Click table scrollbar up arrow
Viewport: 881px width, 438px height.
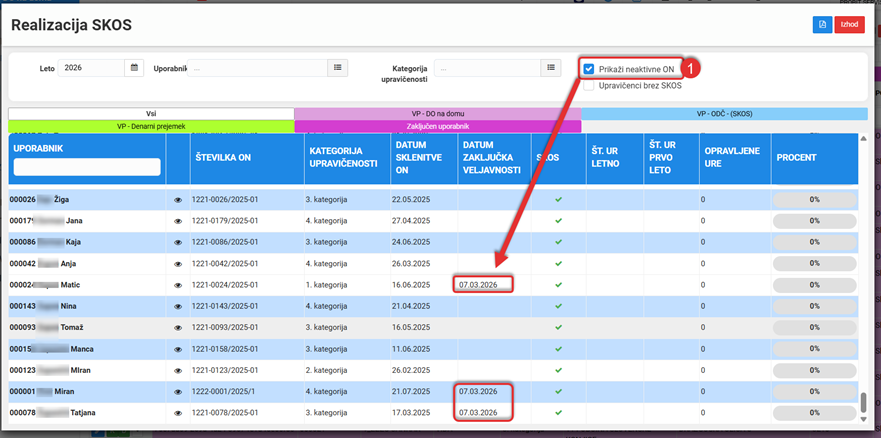pyautogui.click(x=864, y=138)
